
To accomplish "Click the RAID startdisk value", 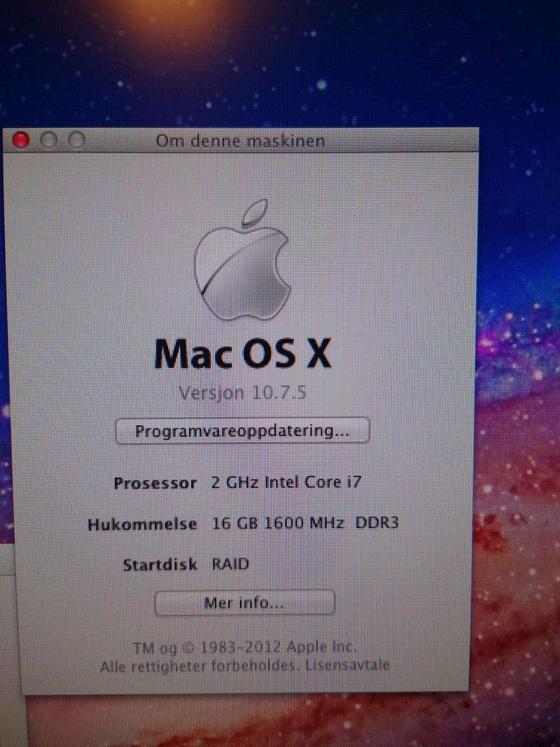I will (230, 564).
